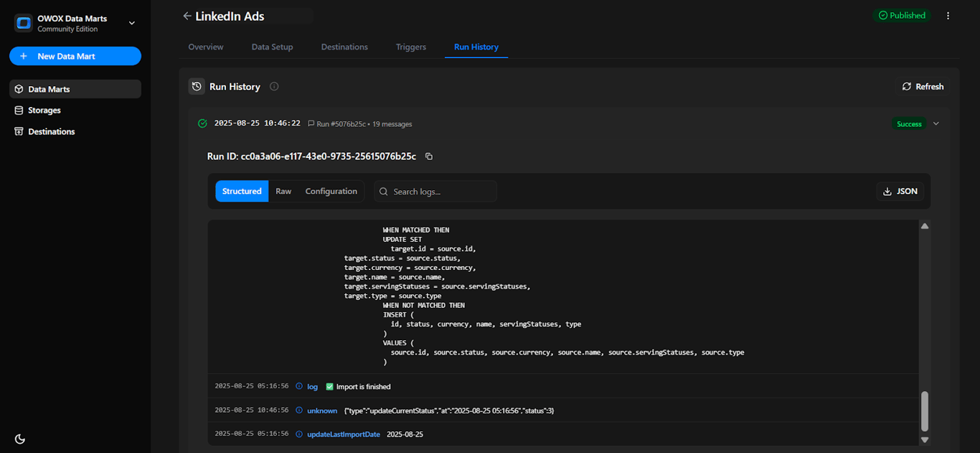This screenshot has height=453, width=980.
Task: Click the log panel scrollbar thumb
Action: (925, 411)
